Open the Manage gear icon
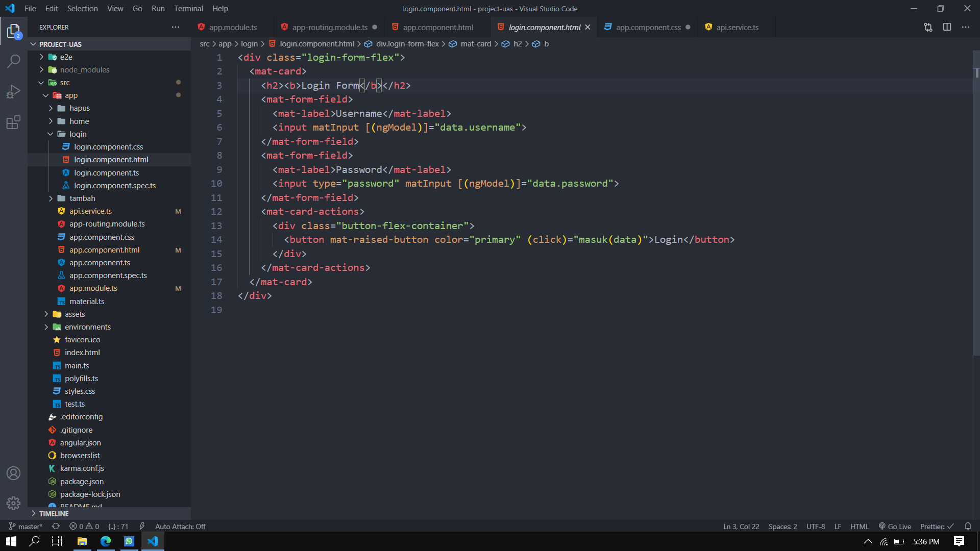 click(14, 504)
